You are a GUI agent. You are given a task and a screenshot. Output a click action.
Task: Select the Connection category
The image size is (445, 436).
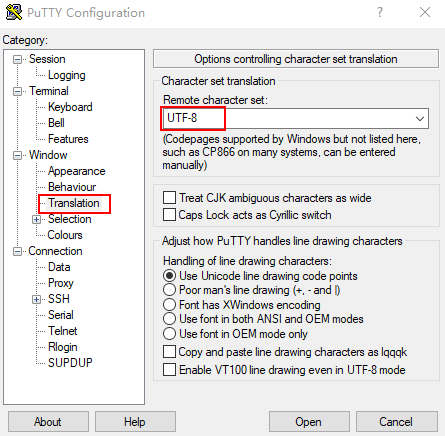(x=55, y=251)
